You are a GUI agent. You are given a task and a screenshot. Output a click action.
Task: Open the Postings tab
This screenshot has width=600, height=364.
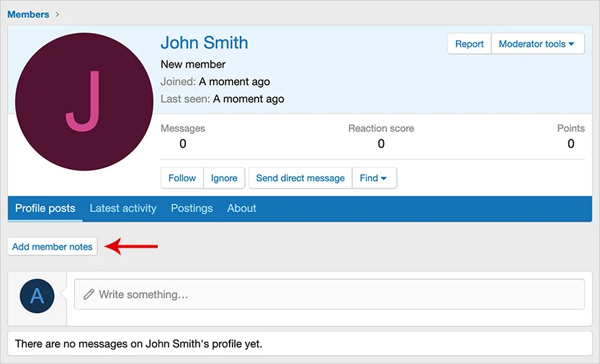[192, 209]
